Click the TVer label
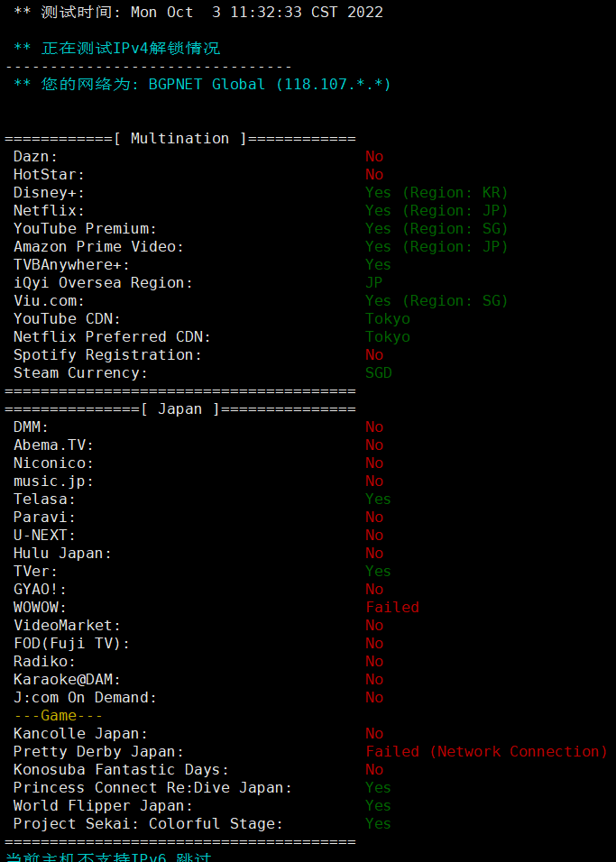The image size is (616, 862). 36,571
